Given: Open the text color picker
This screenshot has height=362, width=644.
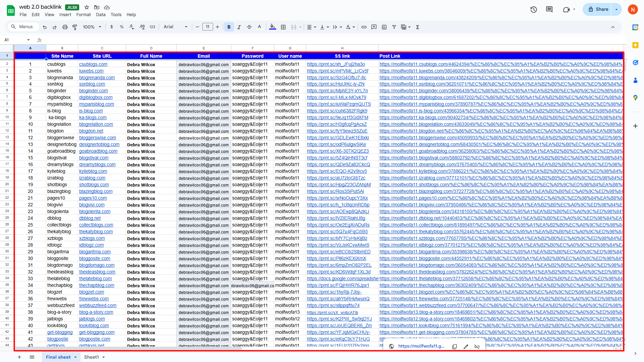Looking at the screenshot, I should coord(259,27).
